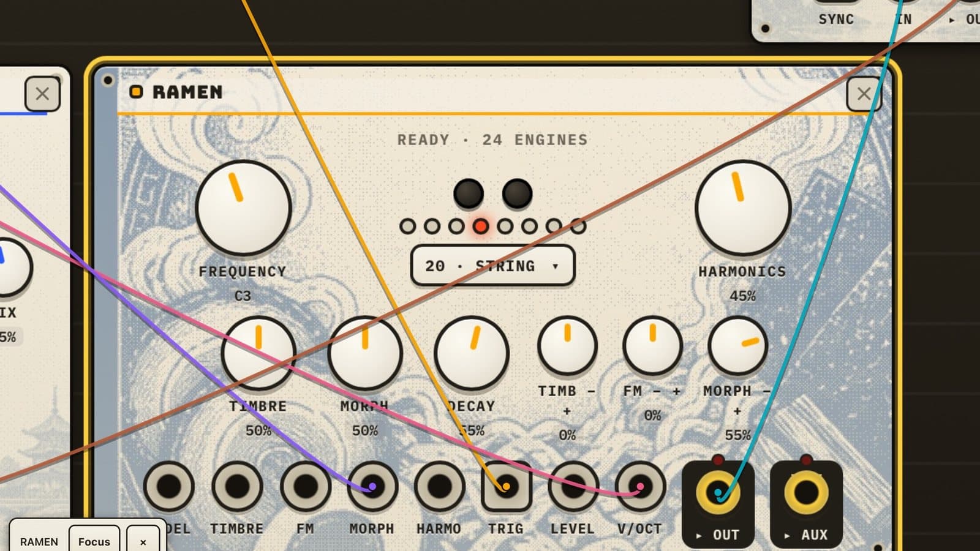Select the sixth engine LED indicator
The height and width of the screenshot is (551, 980).
click(x=530, y=227)
